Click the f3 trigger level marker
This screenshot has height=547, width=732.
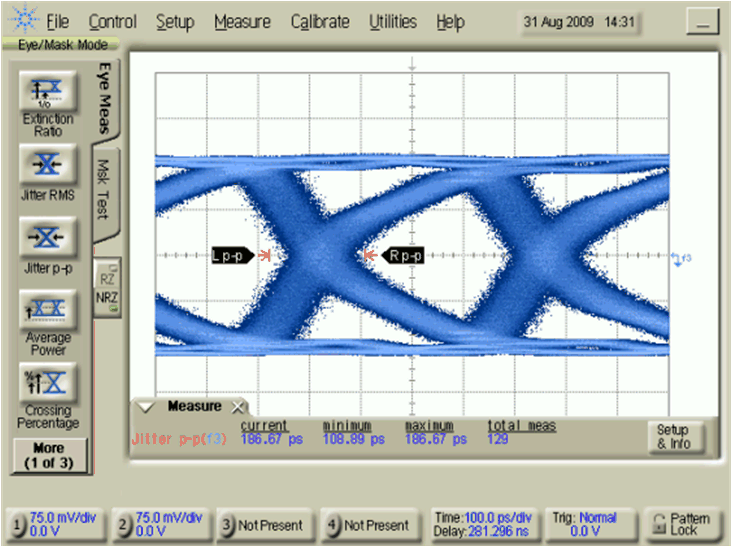coord(681,259)
